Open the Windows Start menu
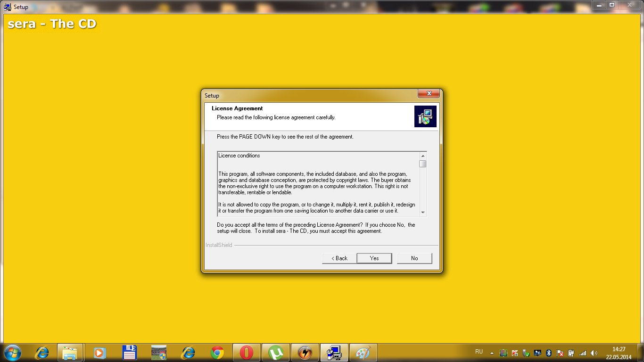644x362 pixels. 12,352
